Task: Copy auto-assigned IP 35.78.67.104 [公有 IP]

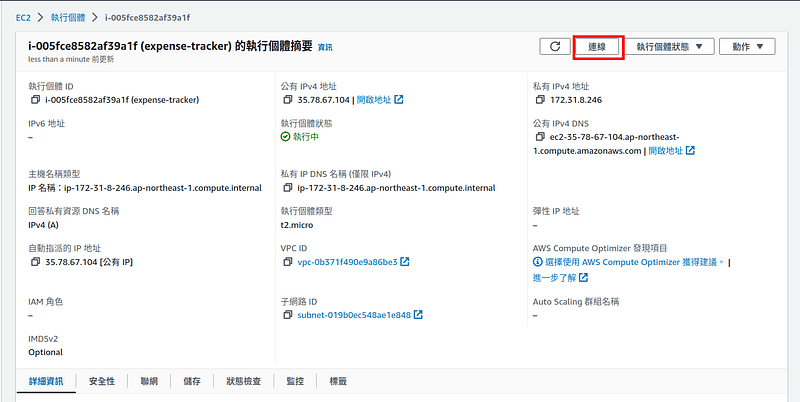Action: 35,262
